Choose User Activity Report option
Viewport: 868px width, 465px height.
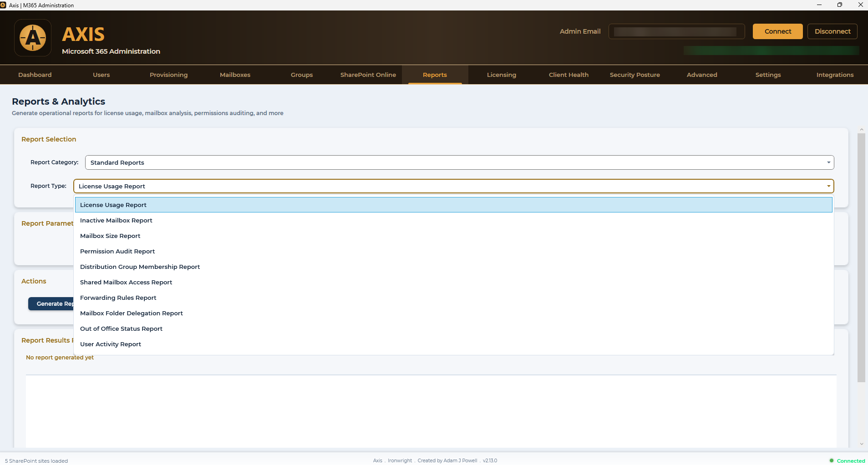tap(453, 344)
